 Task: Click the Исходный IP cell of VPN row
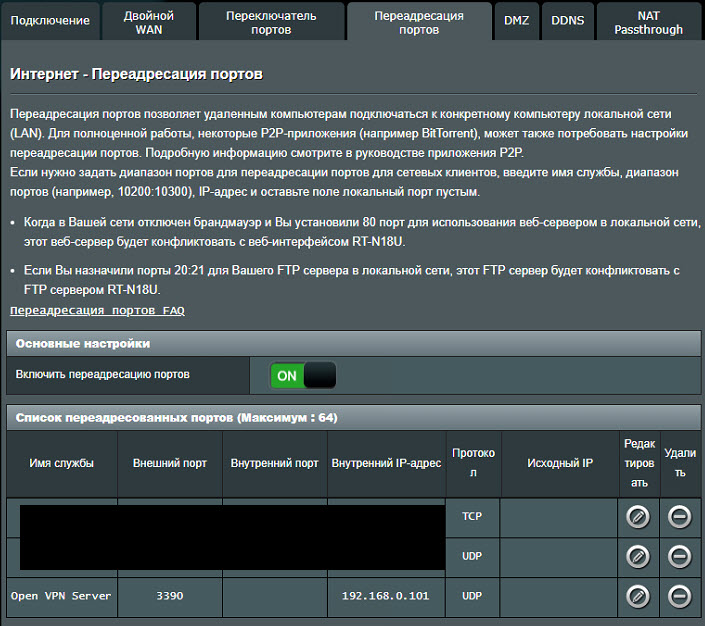click(x=559, y=596)
